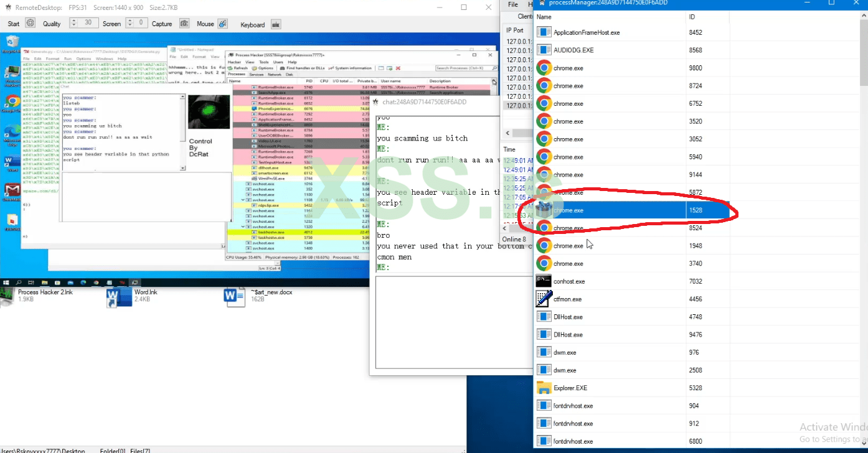Collapse the svchost.exe 1320 tree node
The image size is (868, 453).
click(243, 226)
